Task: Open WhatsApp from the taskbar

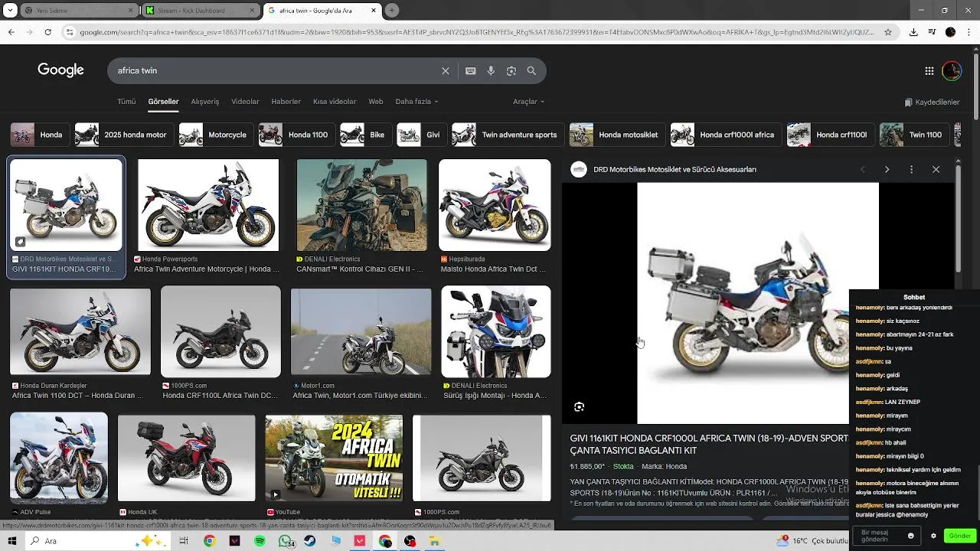Action: [286, 541]
